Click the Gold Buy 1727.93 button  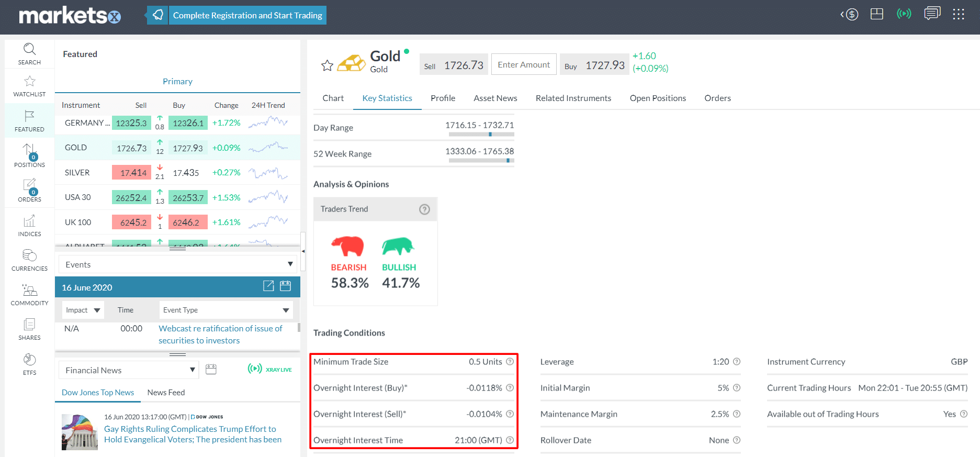[594, 65]
